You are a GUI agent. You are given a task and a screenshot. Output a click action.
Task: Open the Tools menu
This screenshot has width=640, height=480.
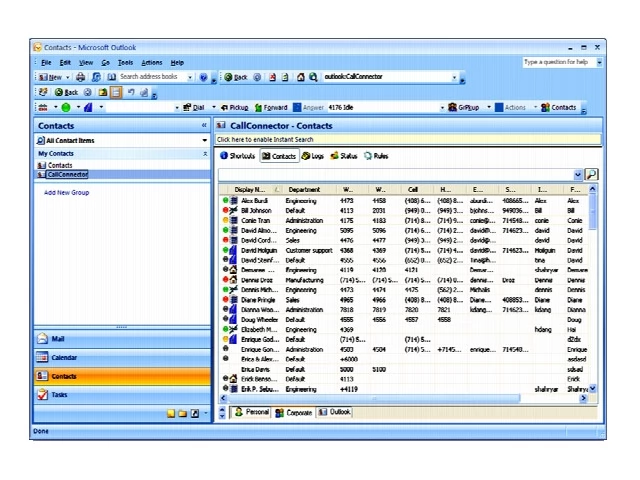coord(125,62)
